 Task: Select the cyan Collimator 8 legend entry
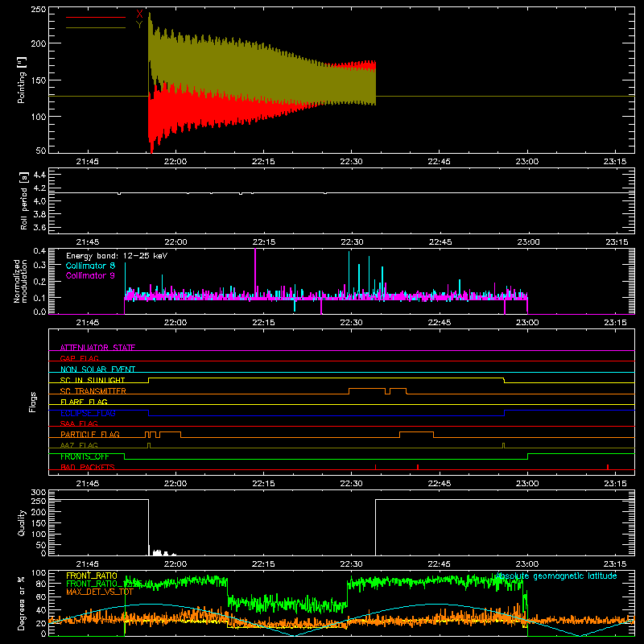(90, 266)
